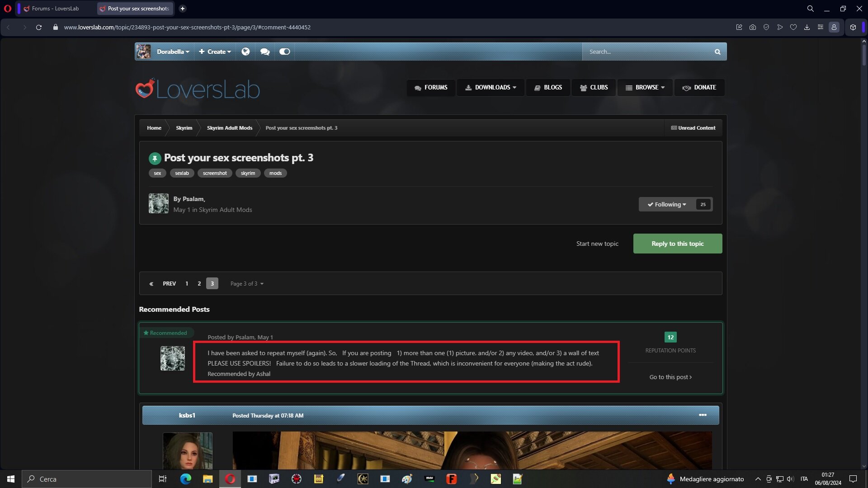This screenshot has width=868, height=488.
Task: Focus the site Search field
Action: (646, 52)
